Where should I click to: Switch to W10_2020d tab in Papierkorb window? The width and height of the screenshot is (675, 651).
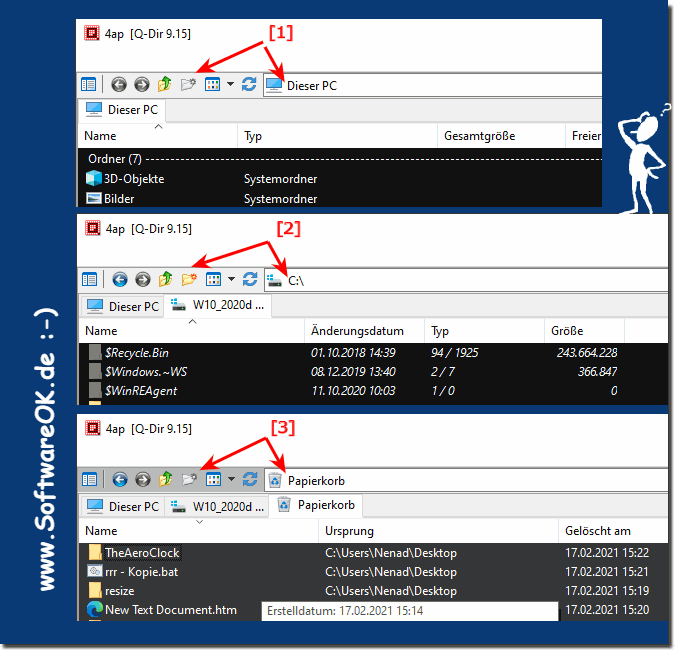[x=218, y=506]
